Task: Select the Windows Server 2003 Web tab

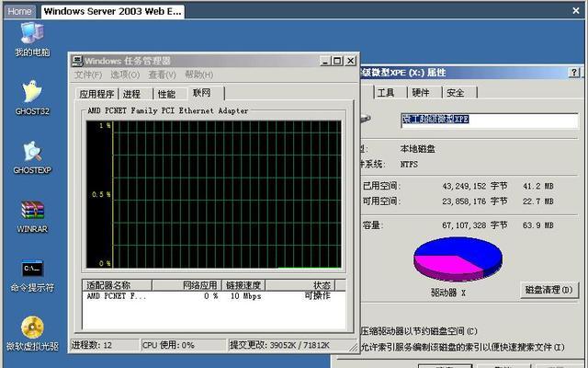Action: [x=112, y=11]
